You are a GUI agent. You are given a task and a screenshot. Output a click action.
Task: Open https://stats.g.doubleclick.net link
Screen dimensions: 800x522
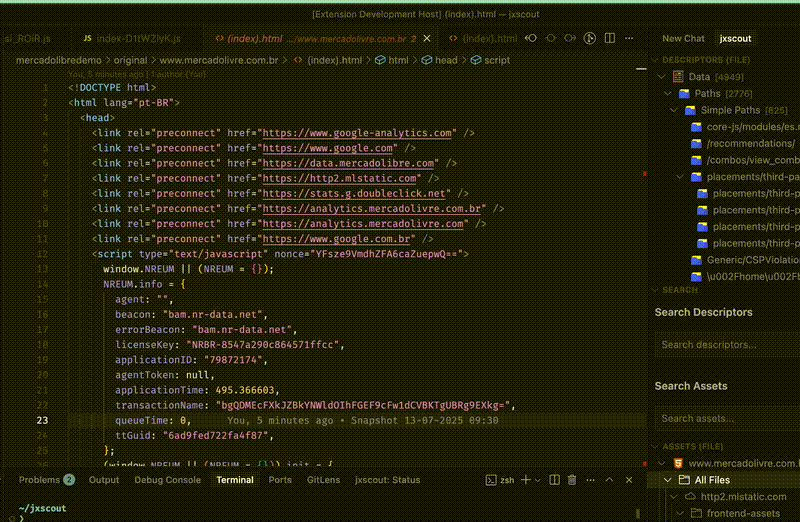tap(354, 193)
